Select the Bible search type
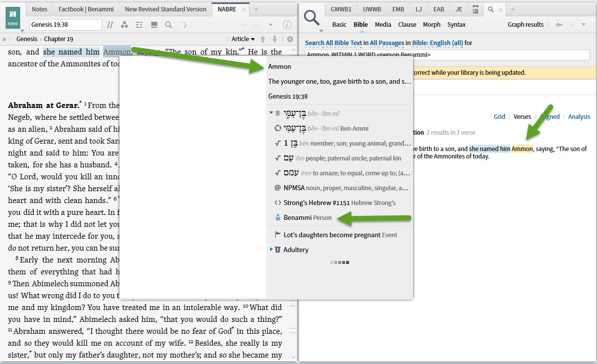Image resolution: width=597 pixels, height=364 pixels. click(x=361, y=25)
